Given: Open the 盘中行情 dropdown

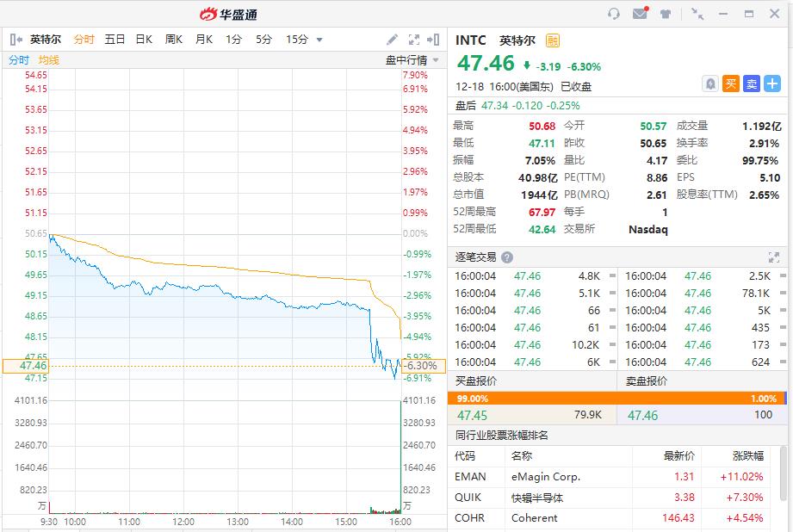Looking at the screenshot, I should [412, 60].
